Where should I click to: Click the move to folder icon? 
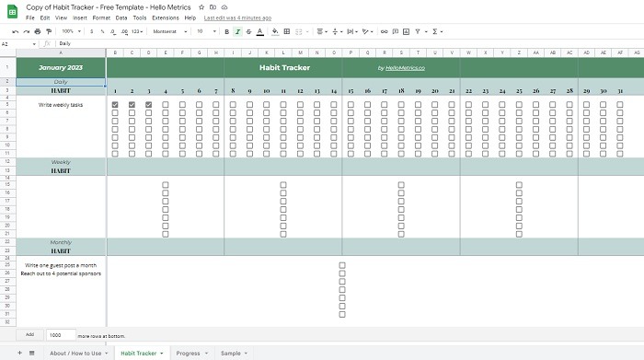click(x=213, y=7)
